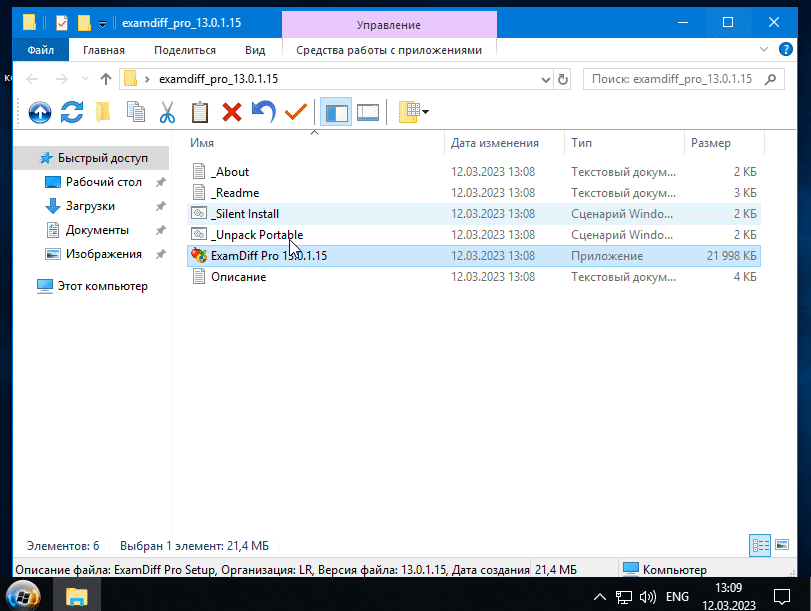Go up one folder level arrow
Image resolution: width=811 pixels, height=611 pixels.
click(x=106, y=79)
